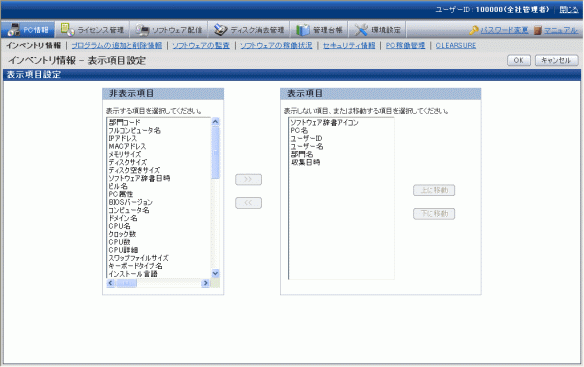Open the ライセンス管理 tab

tap(92, 29)
